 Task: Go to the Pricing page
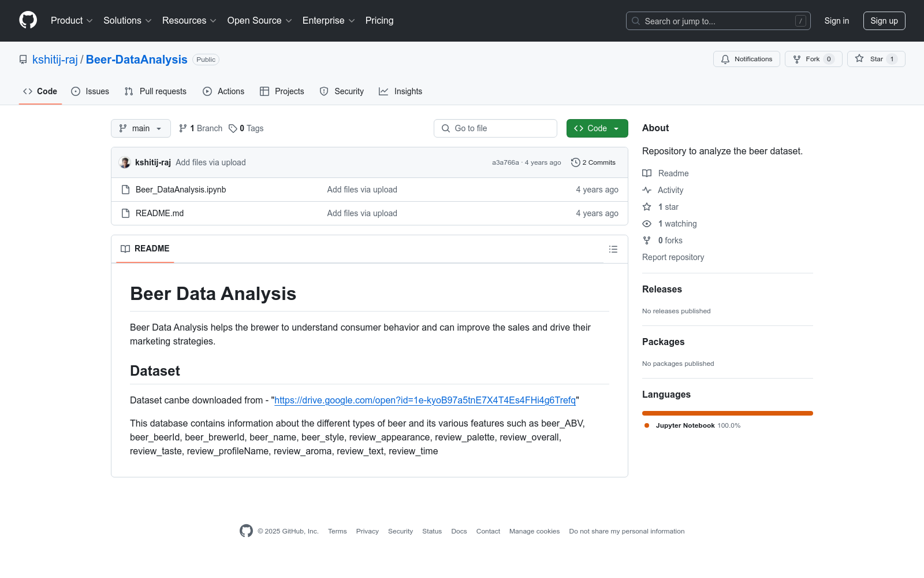[x=379, y=21]
